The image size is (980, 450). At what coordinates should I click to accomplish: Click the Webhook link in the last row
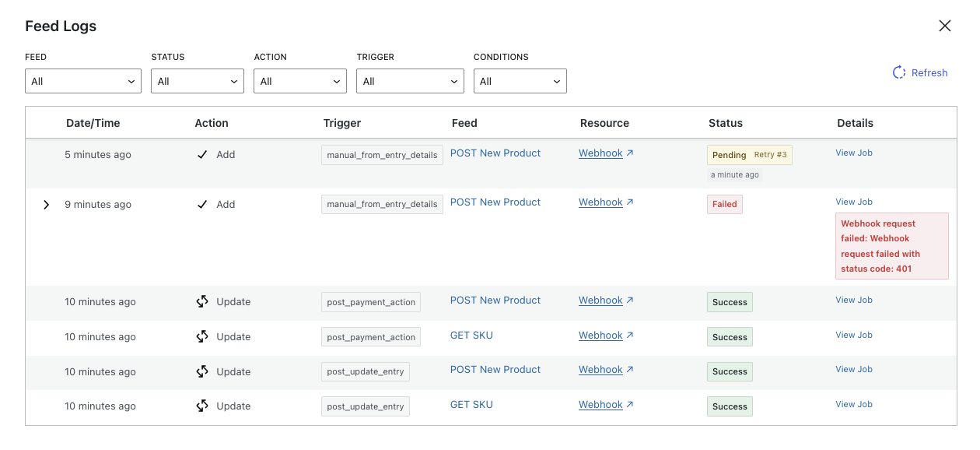(600, 405)
